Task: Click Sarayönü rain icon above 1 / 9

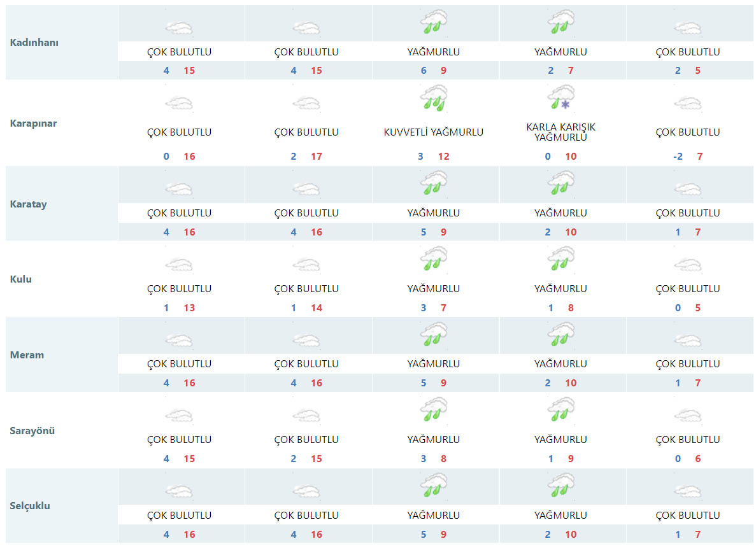Action: pyautogui.click(x=561, y=410)
